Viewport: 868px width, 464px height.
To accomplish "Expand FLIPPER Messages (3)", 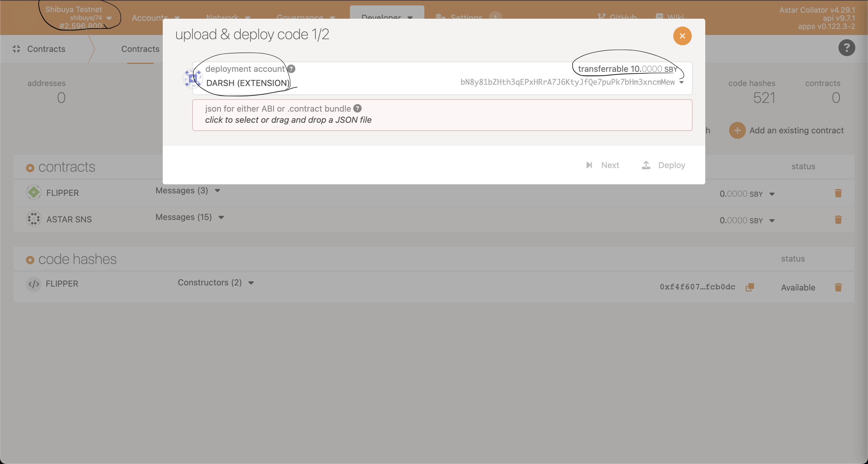I will pos(188,191).
